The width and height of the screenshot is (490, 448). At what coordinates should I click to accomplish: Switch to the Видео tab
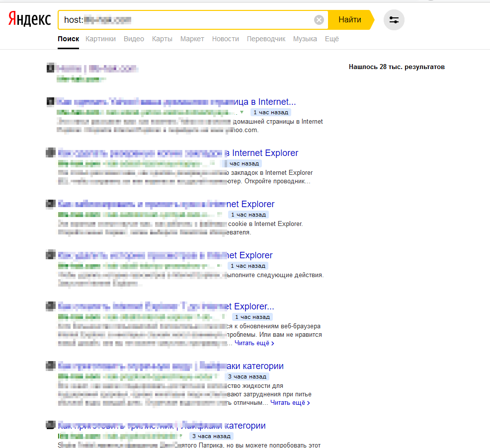(x=134, y=39)
